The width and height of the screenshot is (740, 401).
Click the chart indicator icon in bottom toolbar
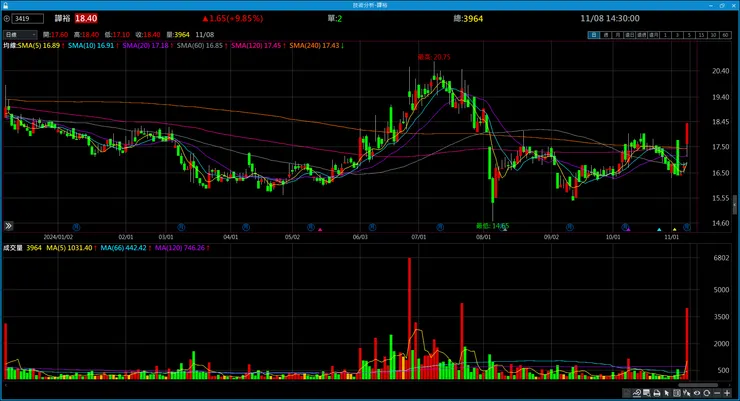pos(637,393)
